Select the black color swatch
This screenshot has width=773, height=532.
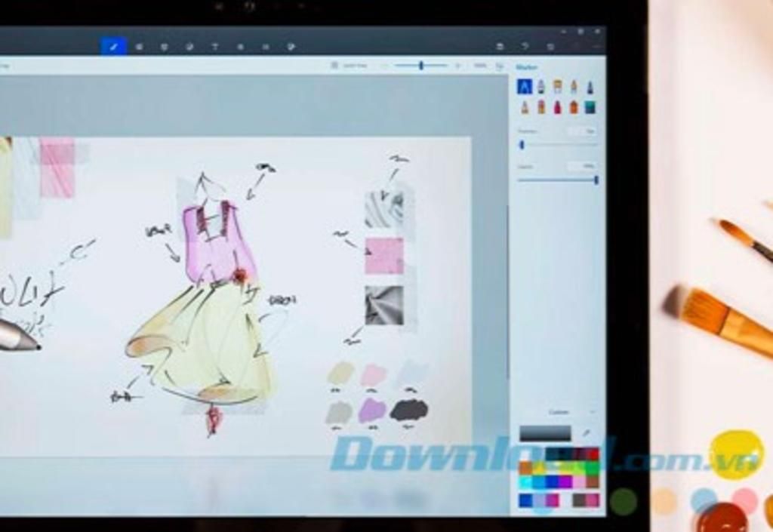coord(566,455)
